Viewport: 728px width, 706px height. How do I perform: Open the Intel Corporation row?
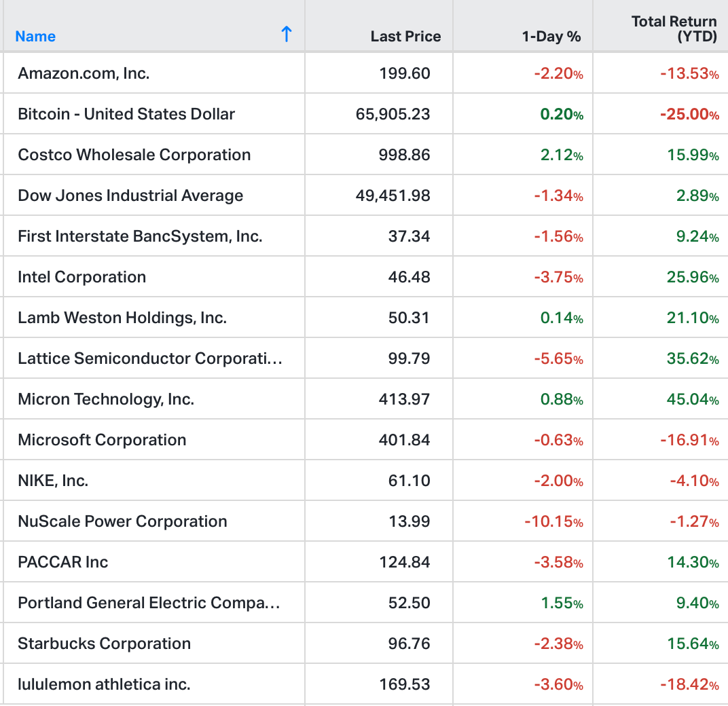[x=82, y=277]
